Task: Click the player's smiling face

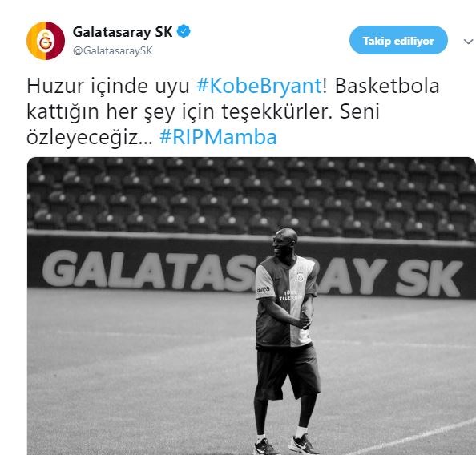Action: coord(280,244)
